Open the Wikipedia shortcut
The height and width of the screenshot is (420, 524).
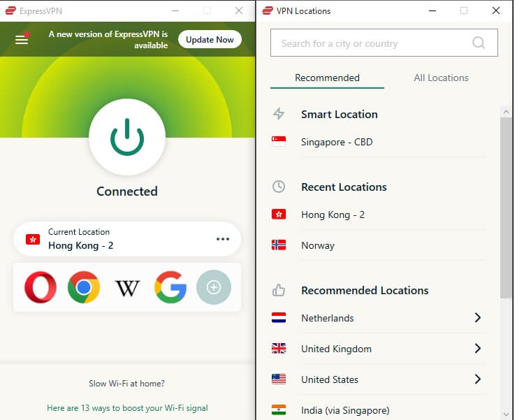click(127, 288)
